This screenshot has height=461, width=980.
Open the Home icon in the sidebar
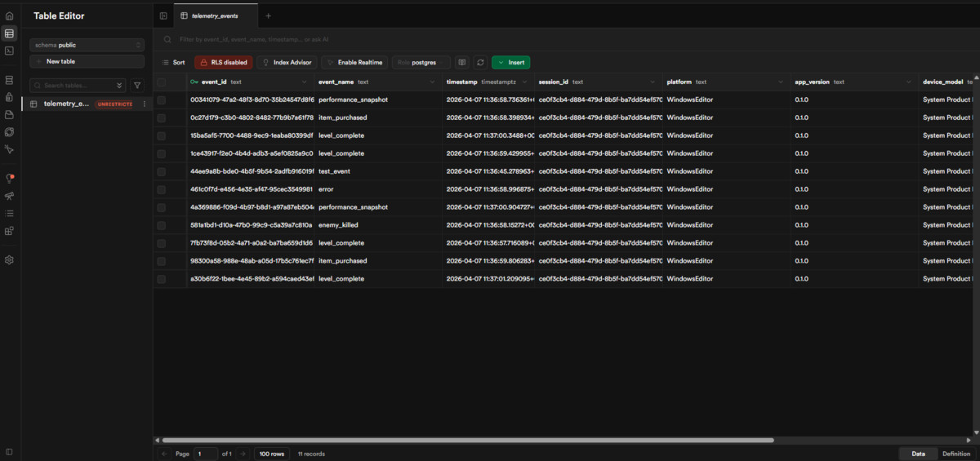pyautogui.click(x=9, y=16)
